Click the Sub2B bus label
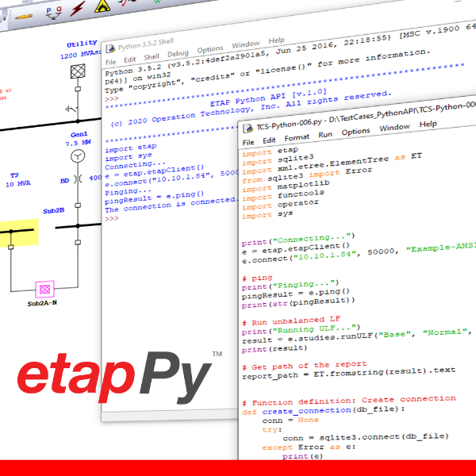476x476 pixels. 54,211
